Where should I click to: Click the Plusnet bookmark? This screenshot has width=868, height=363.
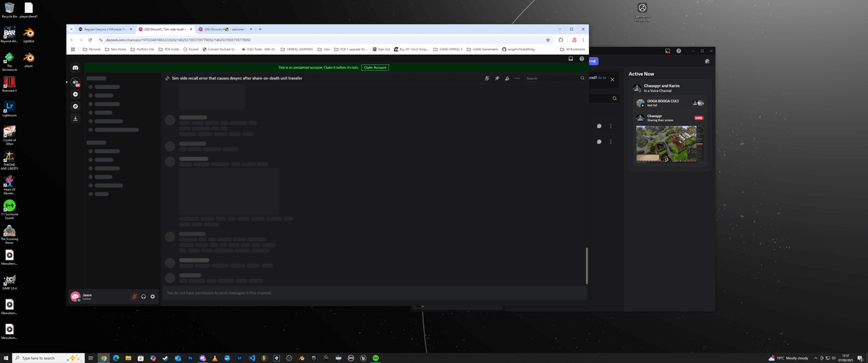(192, 49)
